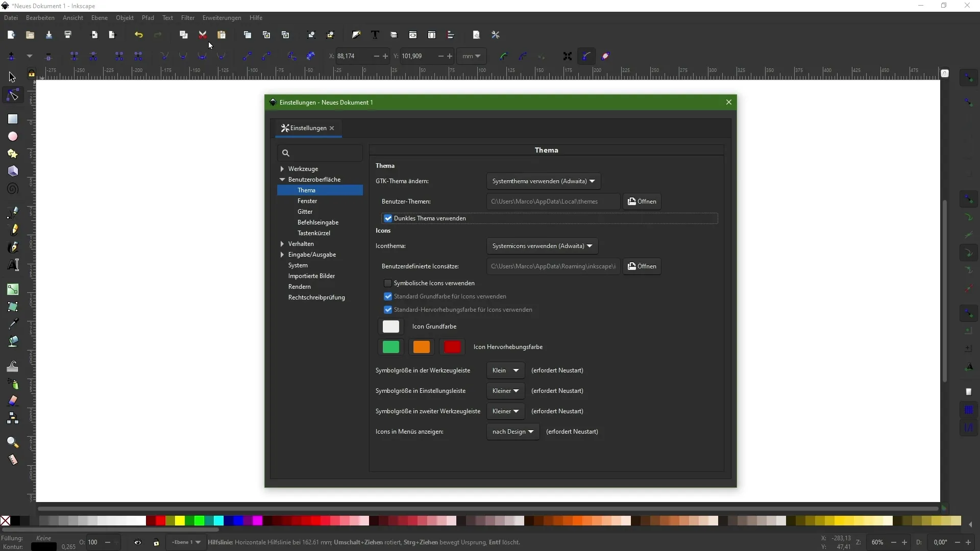
Task: Toggle Dunkles Thema verwenden checkbox
Action: (x=388, y=218)
